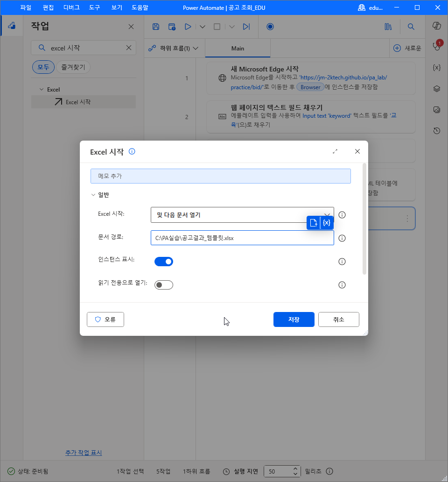Click info icon for 읽기 전용으로 열기

click(342, 285)
